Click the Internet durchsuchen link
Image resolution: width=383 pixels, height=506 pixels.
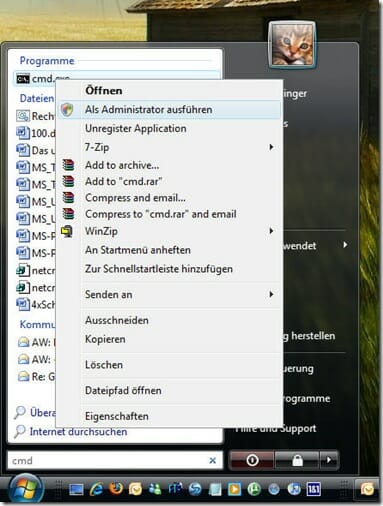point(78,432)
